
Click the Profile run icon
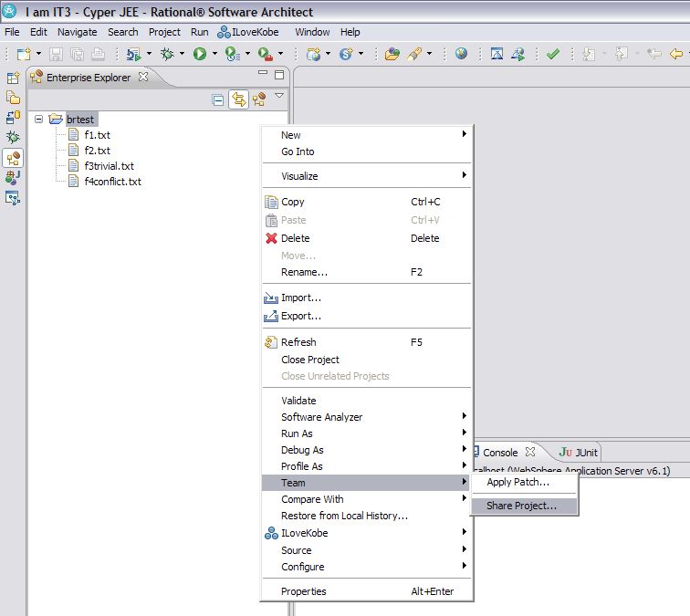[232, 54]
